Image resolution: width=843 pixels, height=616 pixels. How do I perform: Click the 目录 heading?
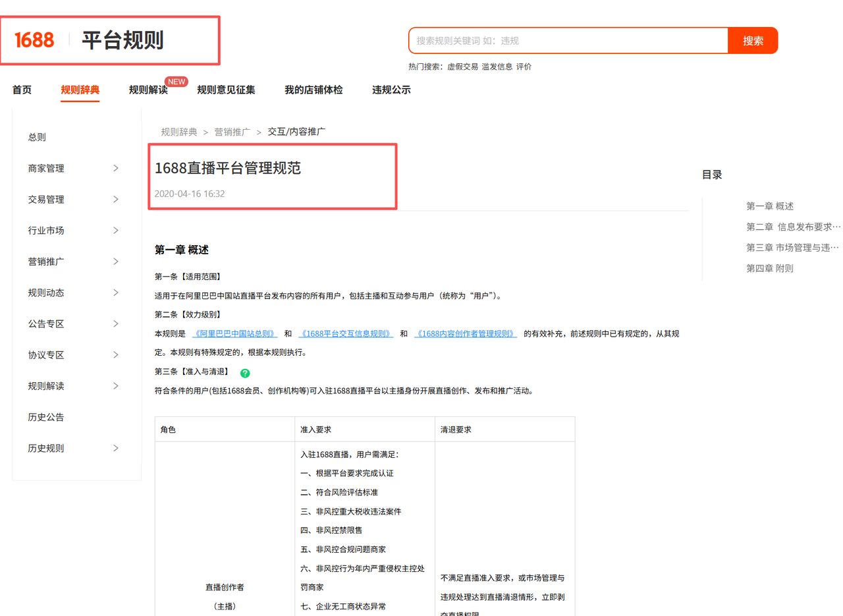coord(712,175)
